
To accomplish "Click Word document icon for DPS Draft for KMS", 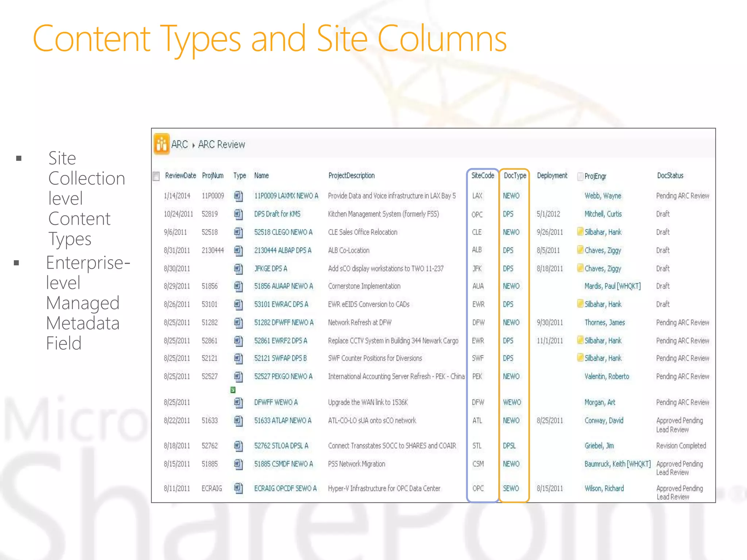I will (238, 214).
